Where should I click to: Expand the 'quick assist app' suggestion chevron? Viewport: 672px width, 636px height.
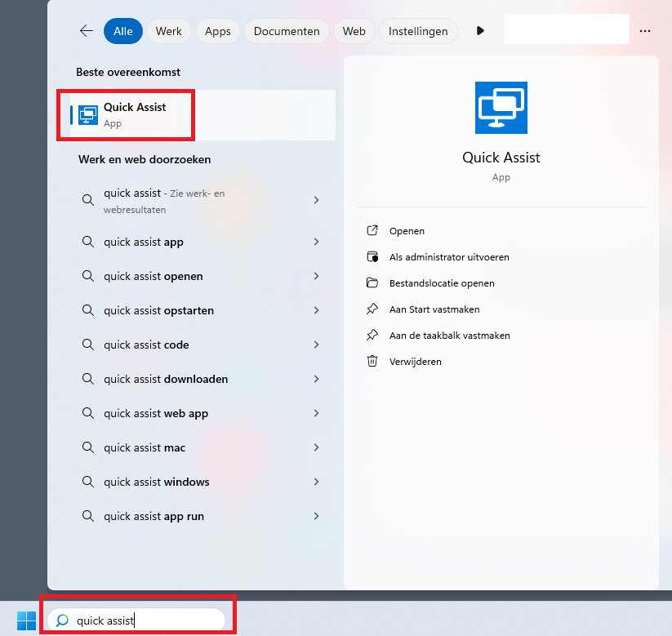(316, 242)
